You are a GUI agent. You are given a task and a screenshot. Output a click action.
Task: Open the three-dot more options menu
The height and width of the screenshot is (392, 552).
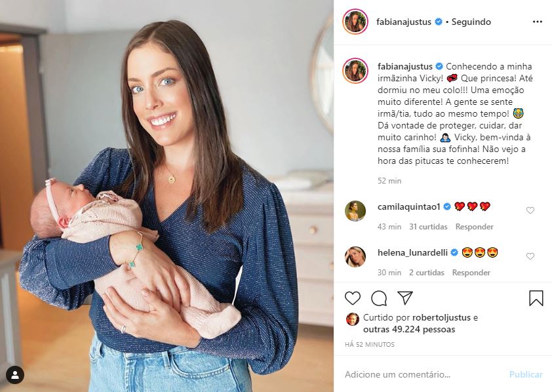tap(537, 22)
